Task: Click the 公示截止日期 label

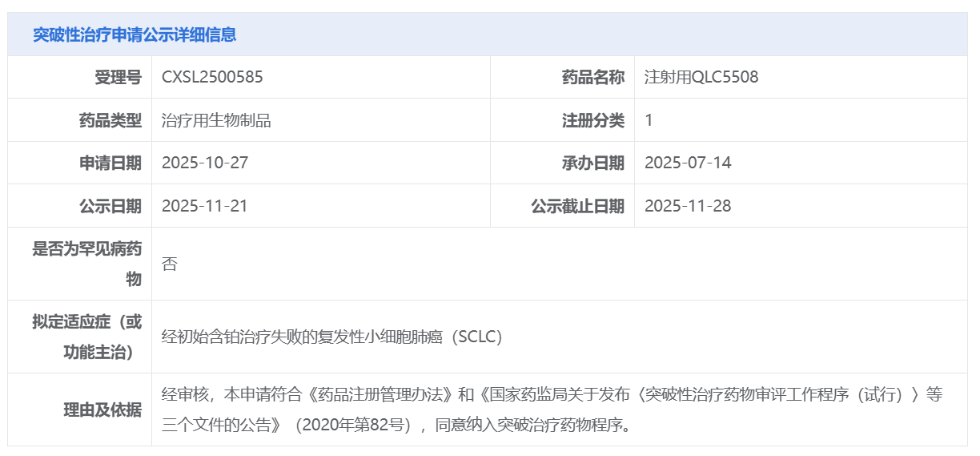Action: point(577,206)
